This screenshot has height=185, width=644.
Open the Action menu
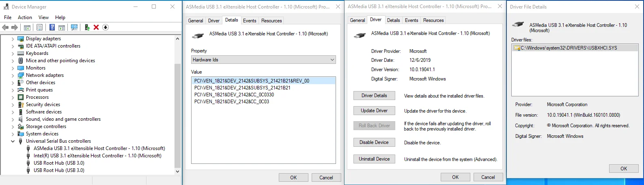(25, 17)
